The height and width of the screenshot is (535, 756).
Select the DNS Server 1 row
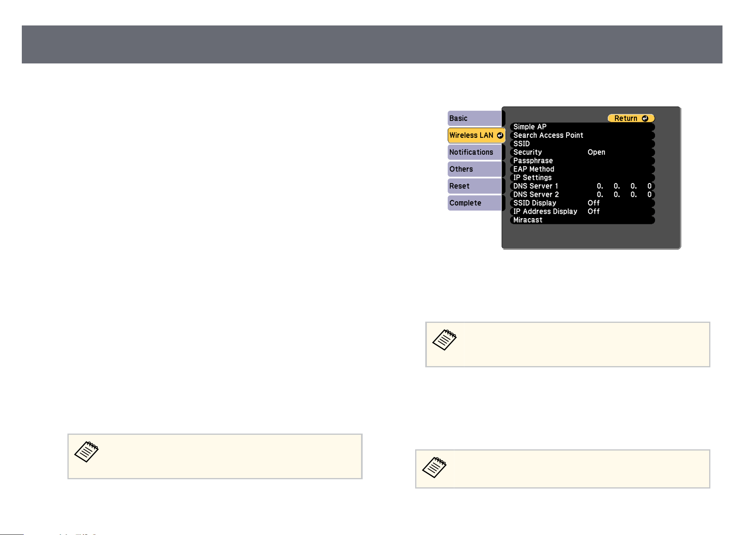point(582,186)
